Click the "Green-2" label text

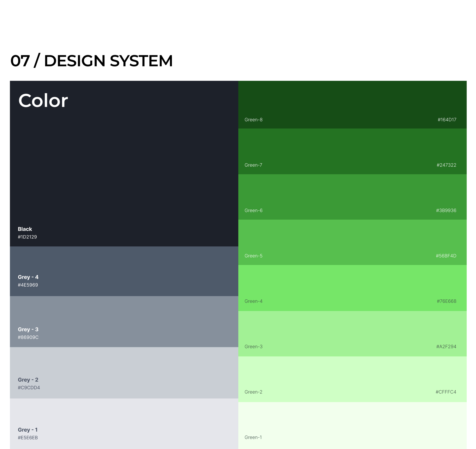pos(254,392)
